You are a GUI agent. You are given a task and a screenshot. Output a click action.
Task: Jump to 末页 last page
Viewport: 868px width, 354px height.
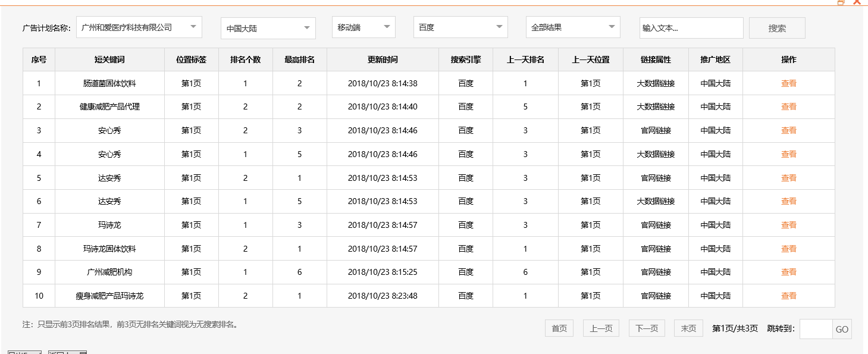tap(688, 328)
